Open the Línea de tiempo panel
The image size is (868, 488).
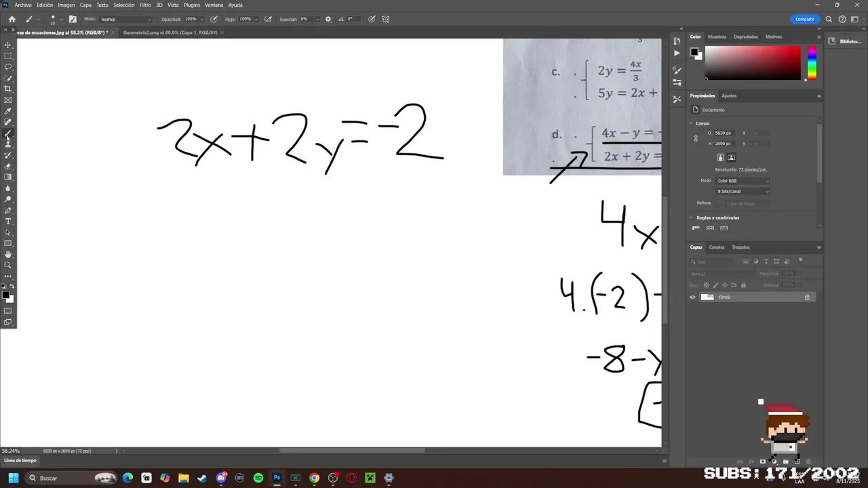point(20,460)
